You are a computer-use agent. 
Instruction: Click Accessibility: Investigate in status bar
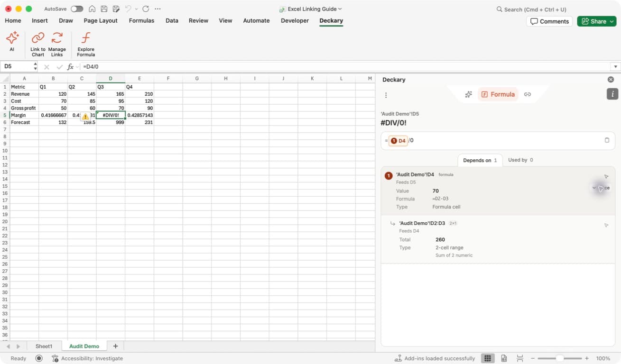pyautogui.click(x=87, y=358)
